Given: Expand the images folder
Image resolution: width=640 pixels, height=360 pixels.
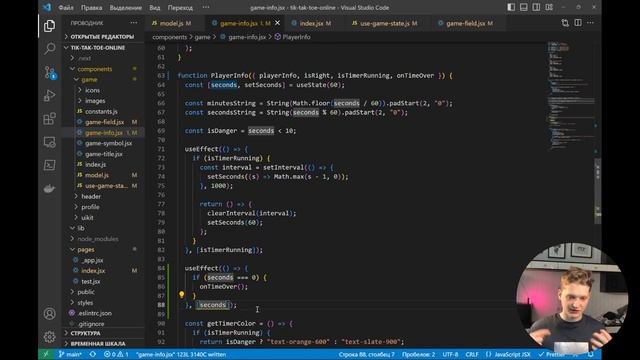Looking at the screenshot, I should 95,101.
